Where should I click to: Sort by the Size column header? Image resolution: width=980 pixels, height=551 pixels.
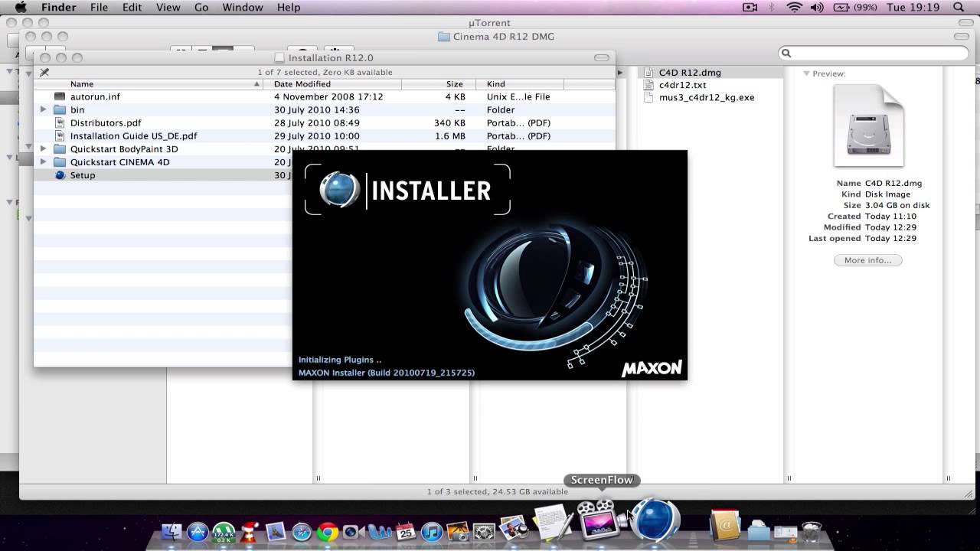point(439,84)
